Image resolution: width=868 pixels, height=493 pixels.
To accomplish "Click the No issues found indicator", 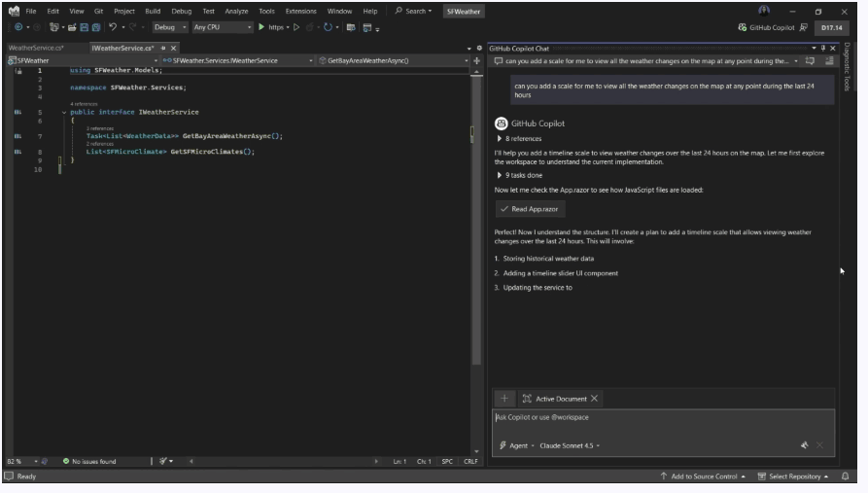I will pyautogui.click(x=89, y=461).
